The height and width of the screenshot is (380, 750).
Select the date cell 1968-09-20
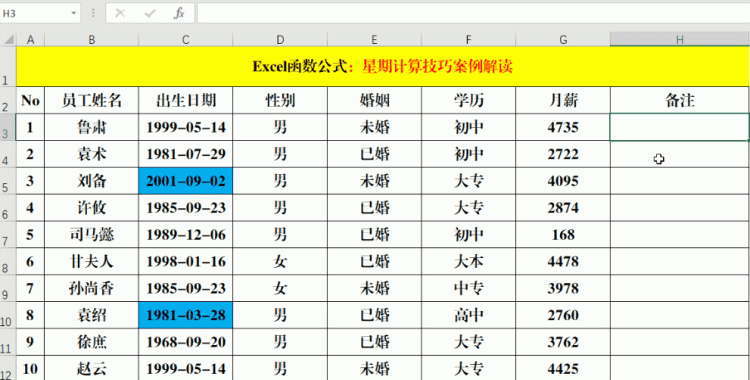pyautogui.click(x=186, y=342)
